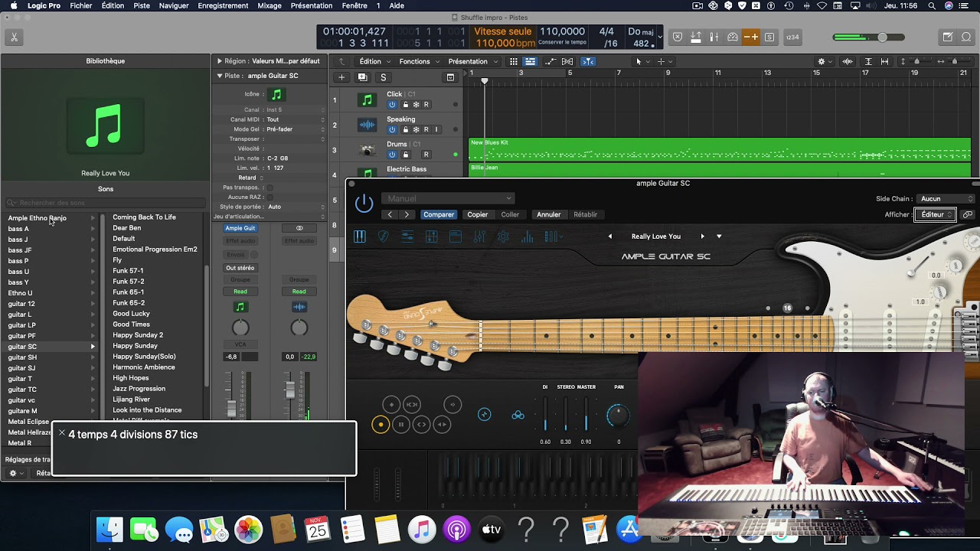Open the Fichier menu

pos(80,5)
